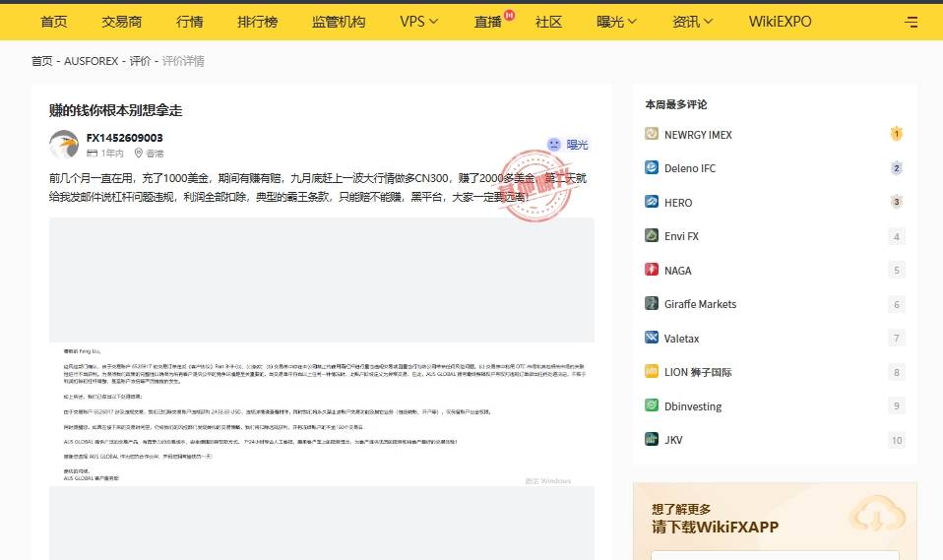
Task: Open the attached email screenshot image
Action: point(322,413)
